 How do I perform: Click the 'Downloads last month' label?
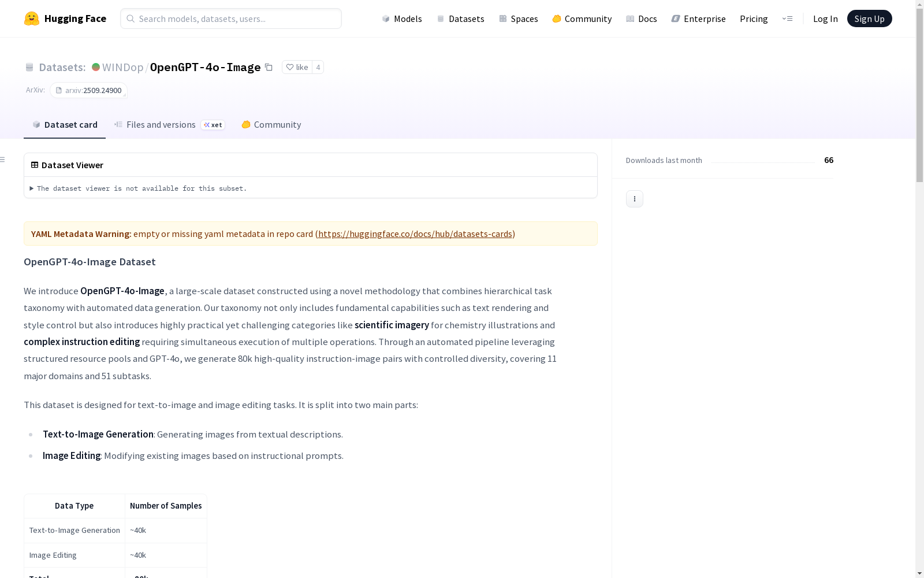tap(664, 160)
